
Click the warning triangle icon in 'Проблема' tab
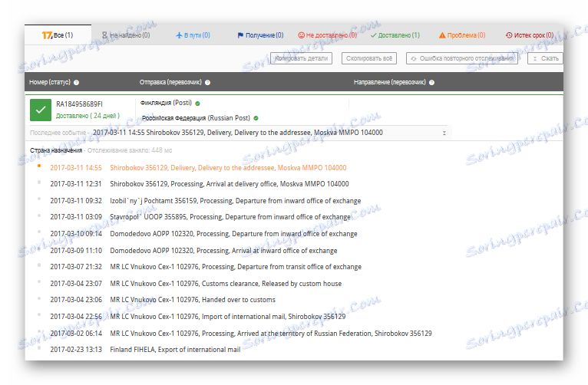pos(442,35)
